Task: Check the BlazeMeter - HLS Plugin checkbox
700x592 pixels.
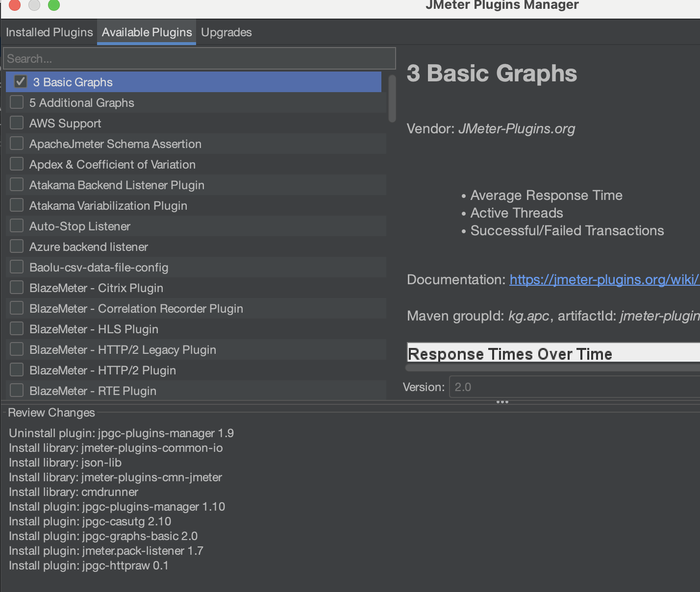Action: click(17, 328)
